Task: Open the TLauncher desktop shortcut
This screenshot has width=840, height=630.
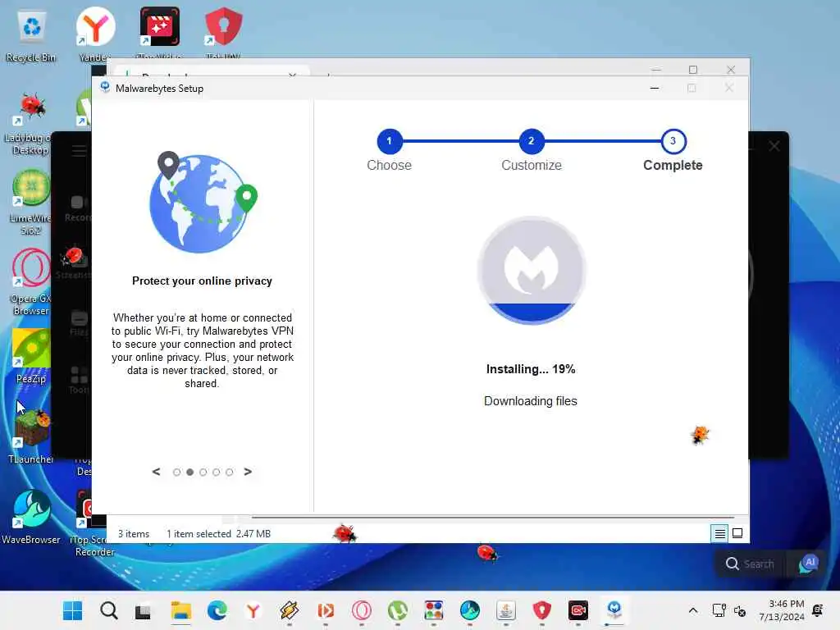Action: 31,435
